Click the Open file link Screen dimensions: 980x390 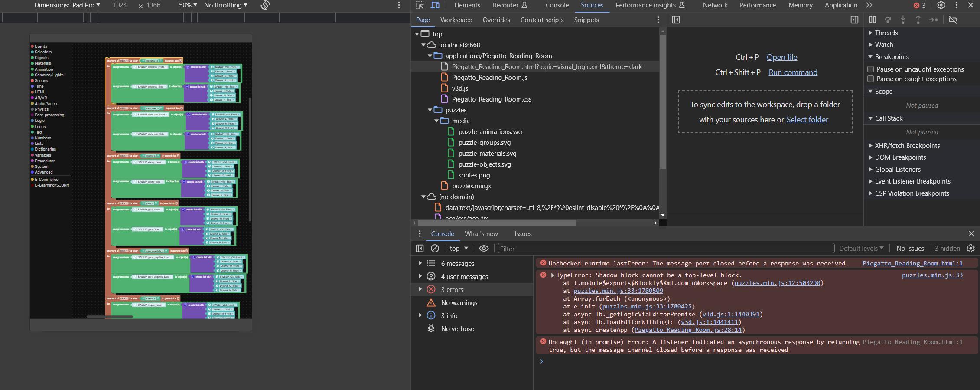tap(782, 57)
